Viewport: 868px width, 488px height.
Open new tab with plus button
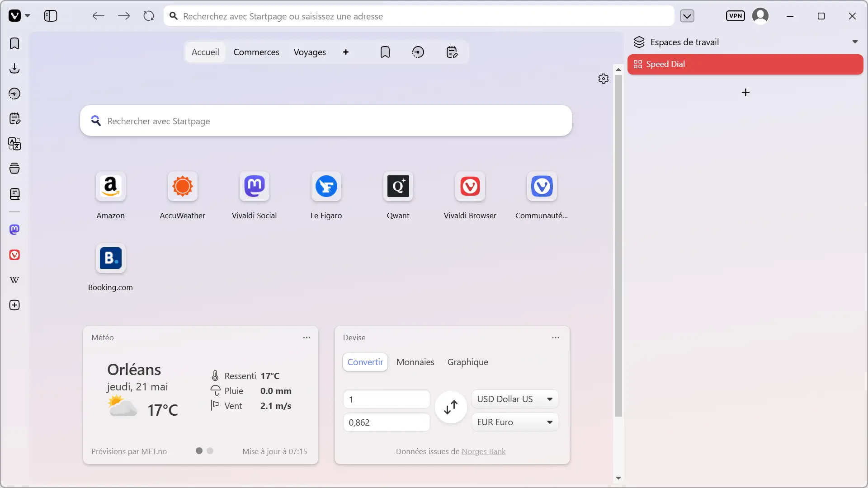coord(745,92)
